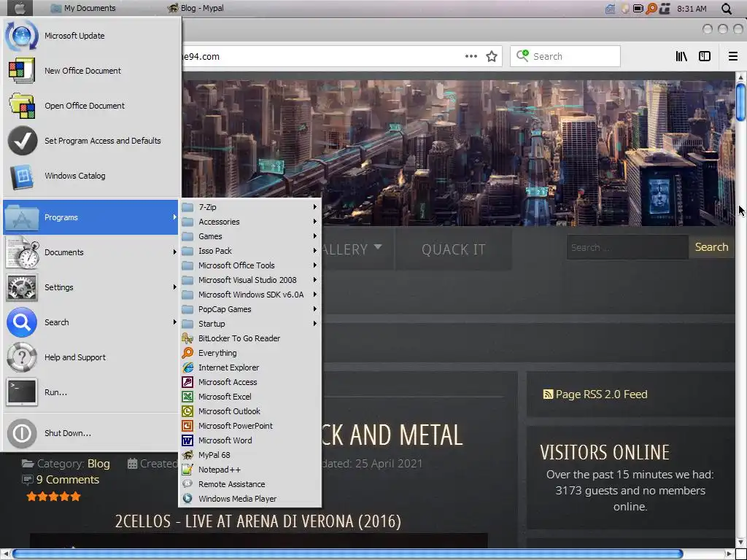Expand the Settings submenu
This screenshot has height=560, width=747.
(x=91, y=287)
